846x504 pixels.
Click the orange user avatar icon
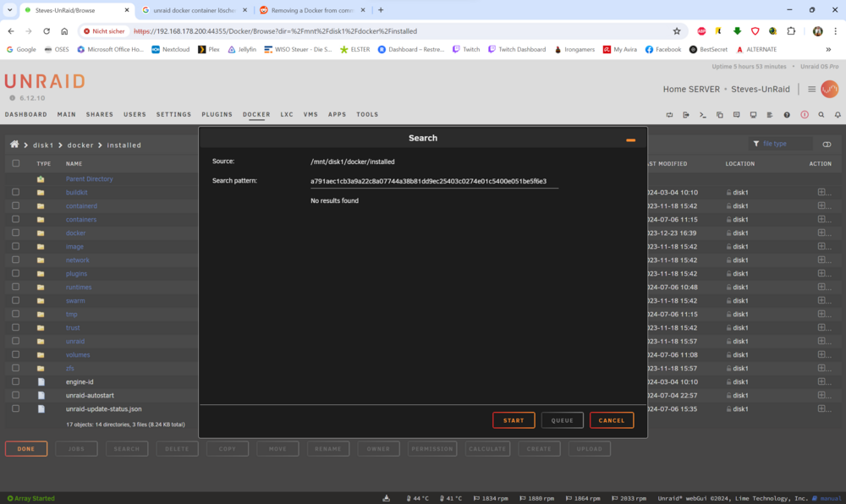coord(829,89)
